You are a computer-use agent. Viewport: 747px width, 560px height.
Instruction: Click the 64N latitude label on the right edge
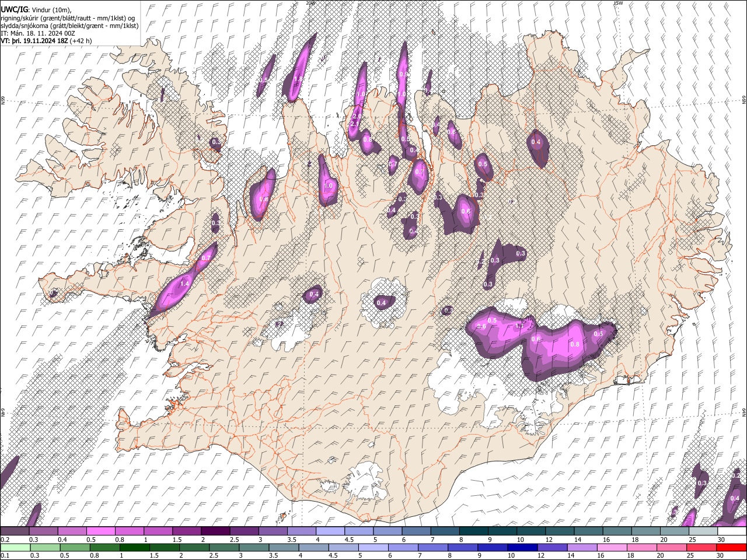(744, 412)
